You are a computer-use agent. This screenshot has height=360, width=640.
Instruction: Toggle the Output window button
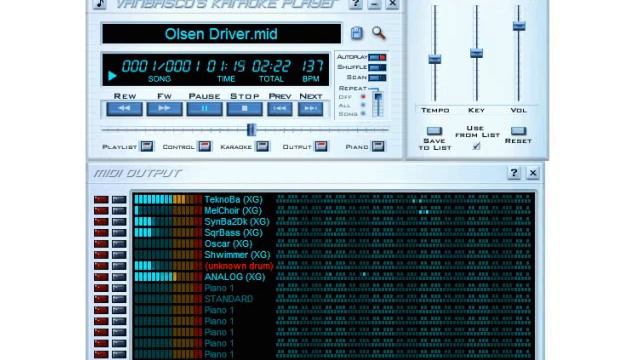point(321,146)
